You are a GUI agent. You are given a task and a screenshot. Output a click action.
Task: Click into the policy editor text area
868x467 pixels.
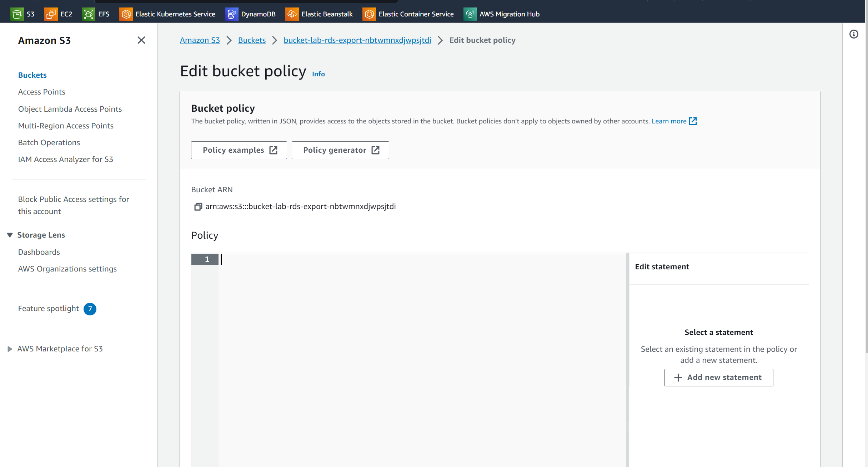(x=422, y=360)
